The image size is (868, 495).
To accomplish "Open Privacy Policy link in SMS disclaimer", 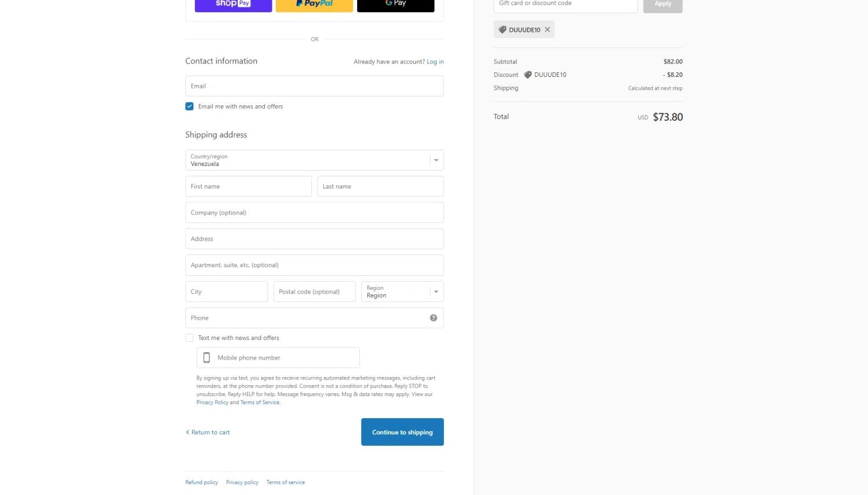I will (x=212, y=402).
